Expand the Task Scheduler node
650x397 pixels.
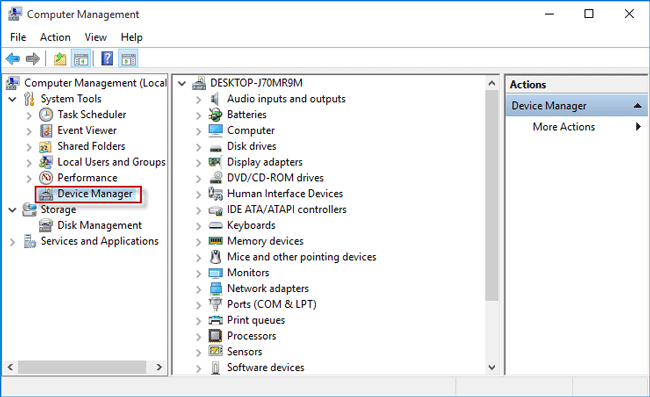pyautogui.click(x=29, y=116)
